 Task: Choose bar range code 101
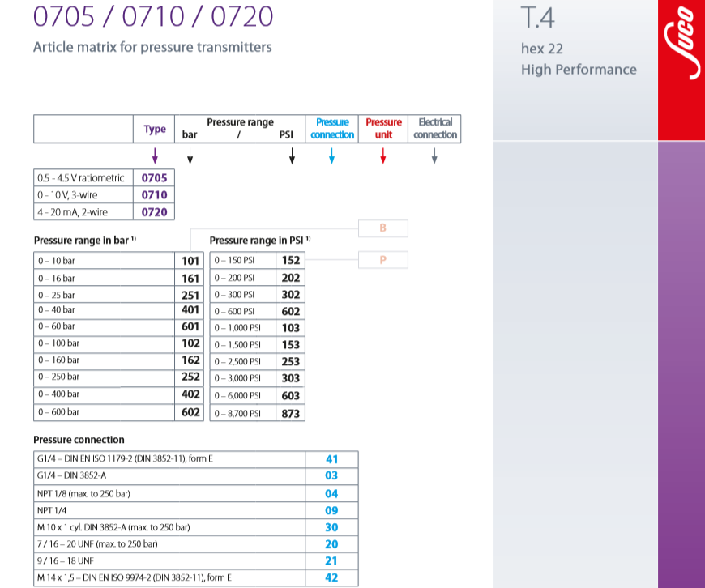[x=190, y=261]
